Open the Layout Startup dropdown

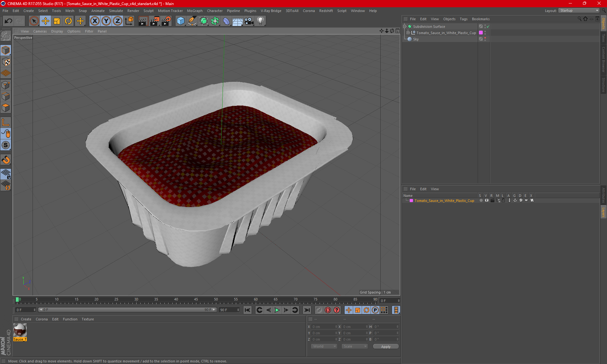[x=579, y=10]
